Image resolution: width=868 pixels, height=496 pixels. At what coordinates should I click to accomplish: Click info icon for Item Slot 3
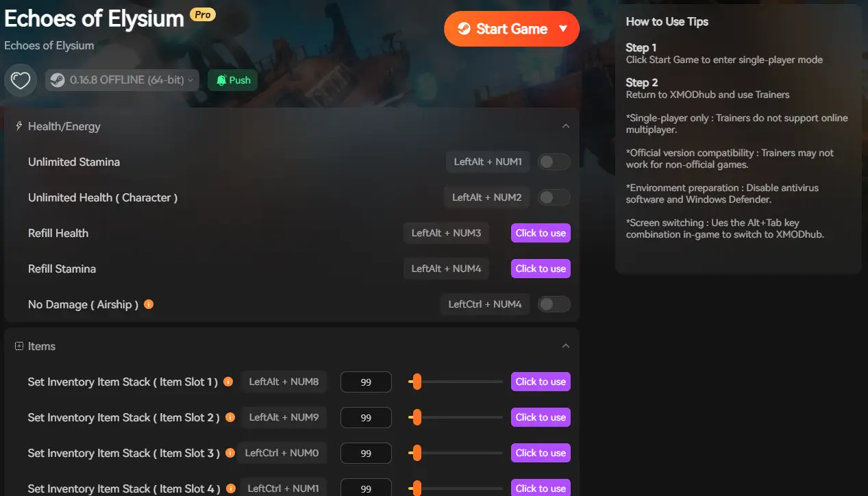(x=230, y=453)
